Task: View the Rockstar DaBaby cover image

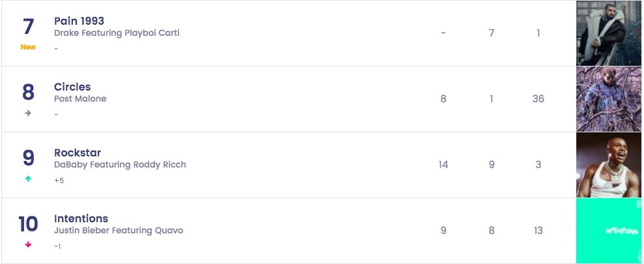Action: (609, 165)
